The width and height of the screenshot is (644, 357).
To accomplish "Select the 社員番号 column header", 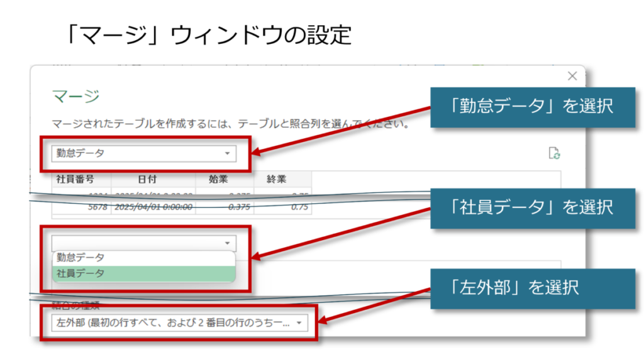I will point(75,179).
